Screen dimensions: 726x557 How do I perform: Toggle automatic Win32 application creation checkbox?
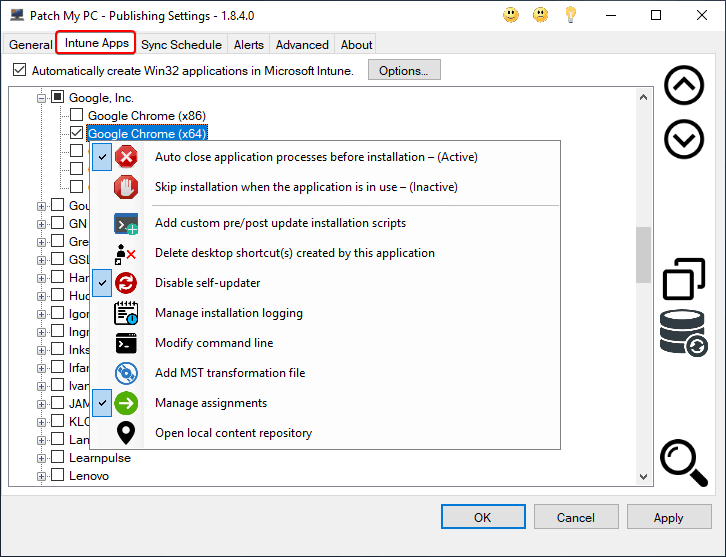tap(19, 70)
